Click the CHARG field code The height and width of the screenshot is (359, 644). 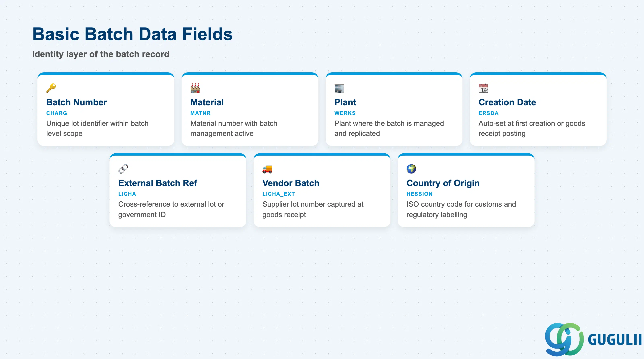click(57, 113)
